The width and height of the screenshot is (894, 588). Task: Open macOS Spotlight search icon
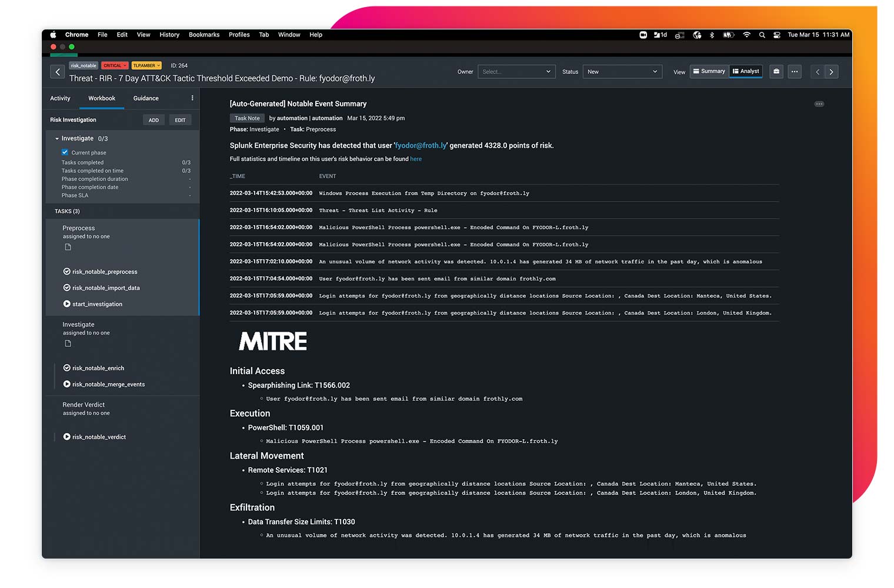pyautogui.click(x=762, y=35)
